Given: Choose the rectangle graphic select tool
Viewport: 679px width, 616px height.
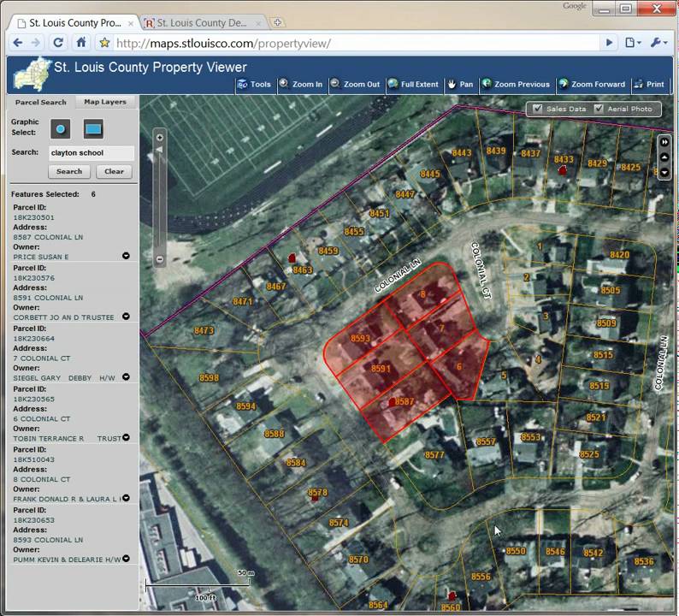Looking at the screenshot, I should [93, 128].
